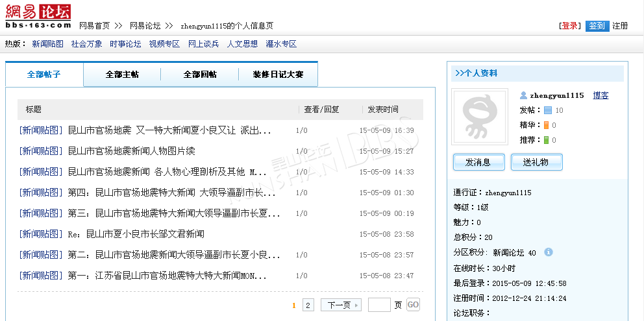
Task: Click the orange 精华 icon
Action: point(546,125)
